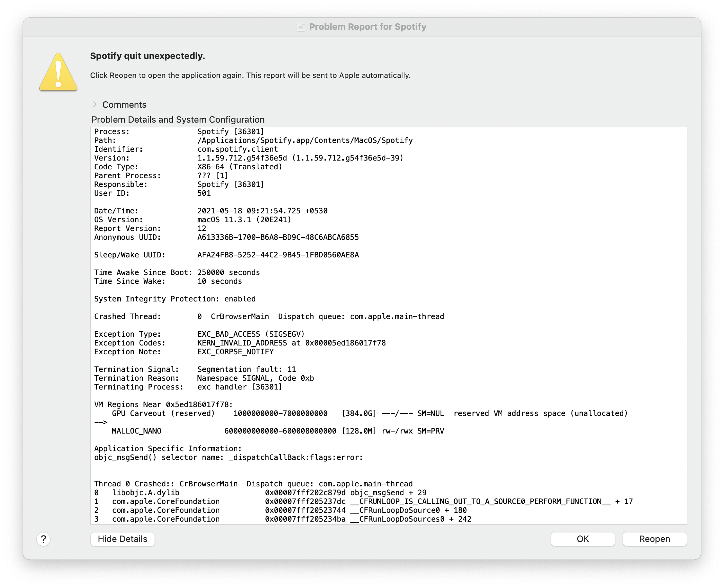Select the objc_msgSend() selector name line

click(228, 457)
